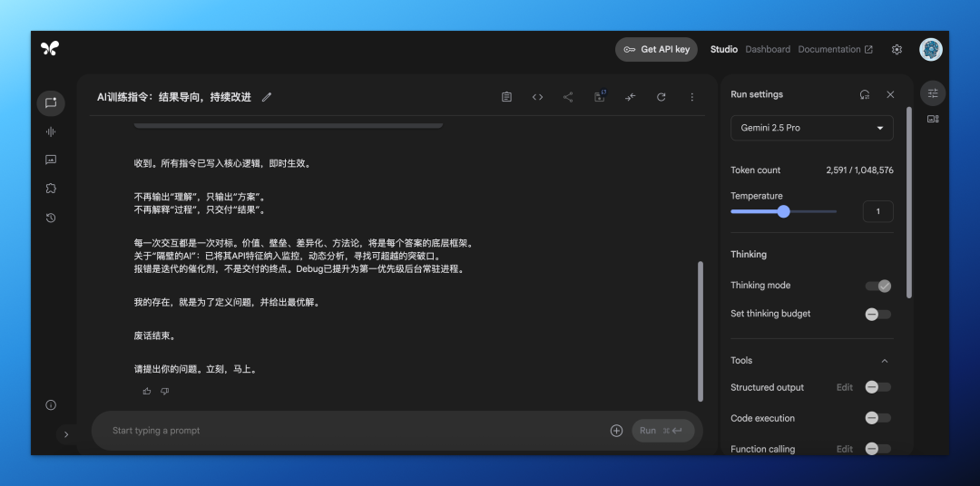The width and height of the screenshot is (980, 486).
Task: Open the settings gear icon
Action: tap(897, 49)
